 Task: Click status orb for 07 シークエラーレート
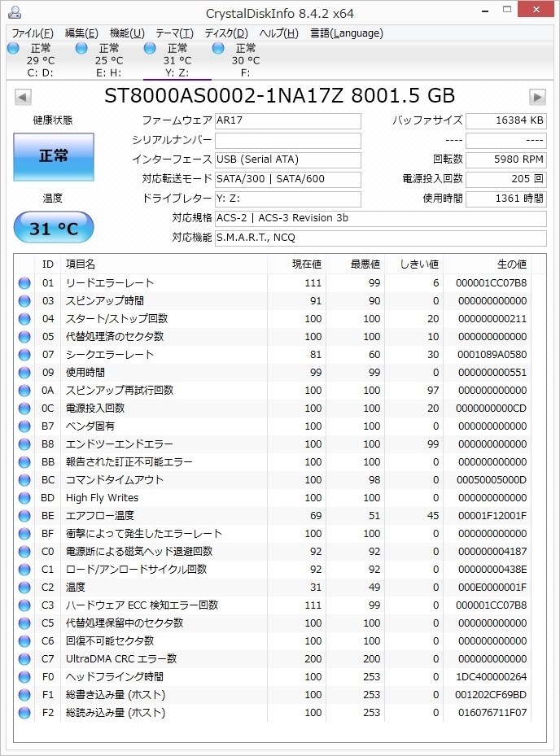(x=24, y=355)
